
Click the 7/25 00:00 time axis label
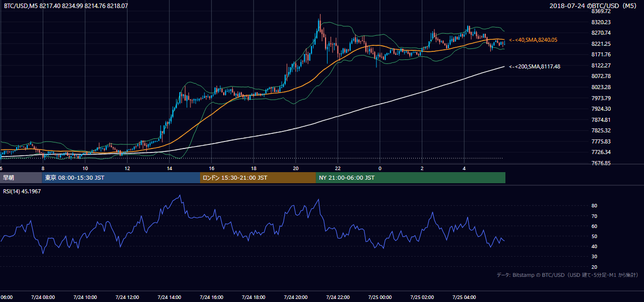[379, 297]
